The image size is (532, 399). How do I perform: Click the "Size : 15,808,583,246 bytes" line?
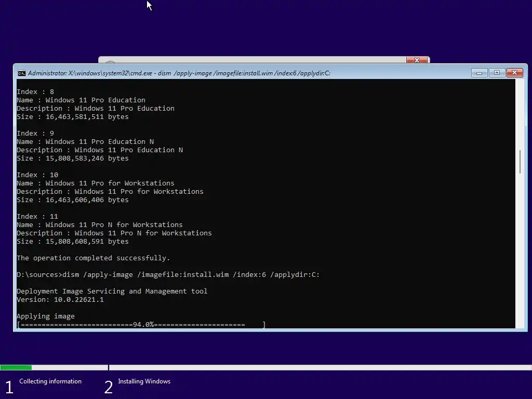point(73,158)
